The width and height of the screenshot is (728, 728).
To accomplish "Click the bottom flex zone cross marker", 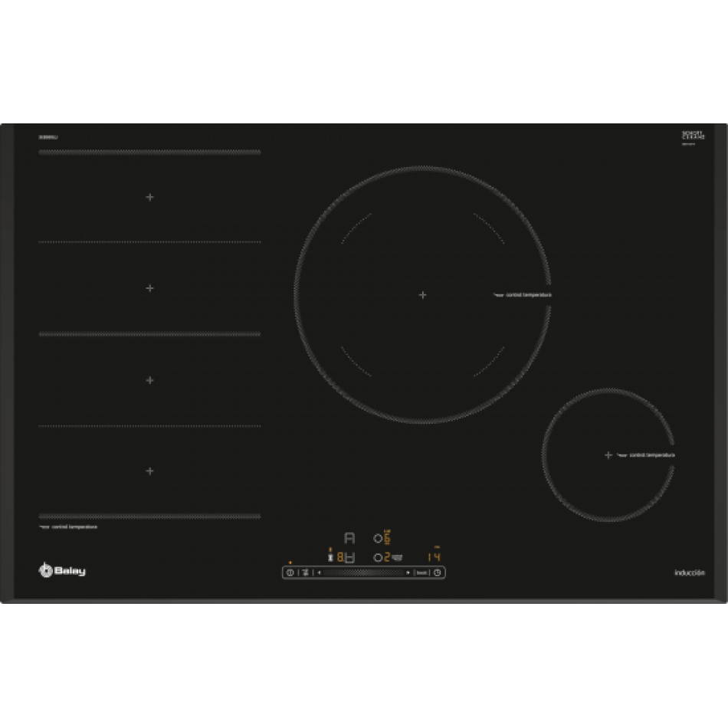I will [x=149, y=471].
